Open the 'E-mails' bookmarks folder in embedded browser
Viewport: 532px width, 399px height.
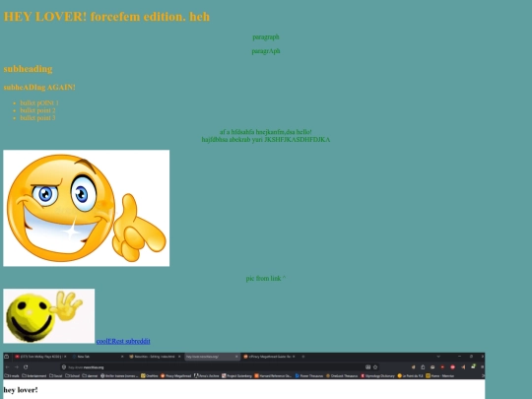(12, 376)
